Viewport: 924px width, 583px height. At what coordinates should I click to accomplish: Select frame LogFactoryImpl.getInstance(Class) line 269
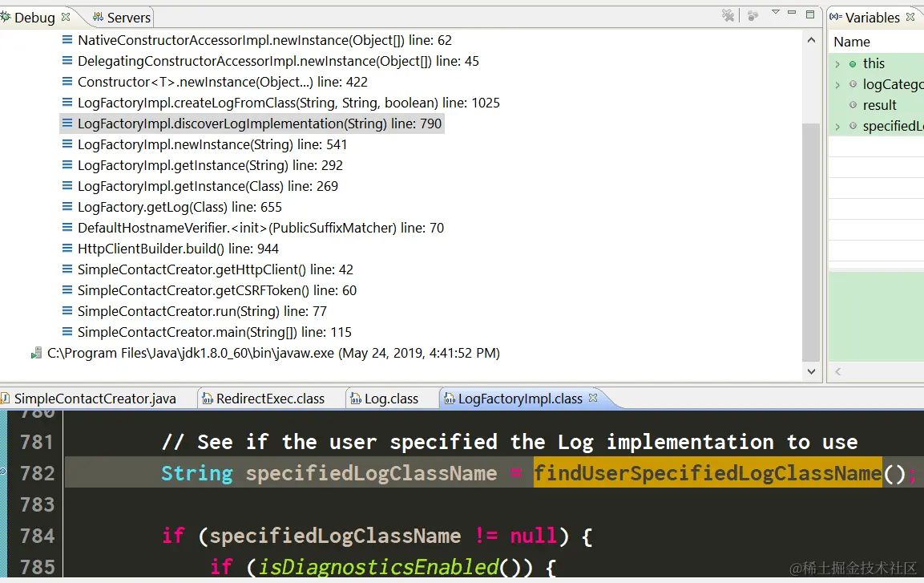pyautogui.click(x=208, y=186)
